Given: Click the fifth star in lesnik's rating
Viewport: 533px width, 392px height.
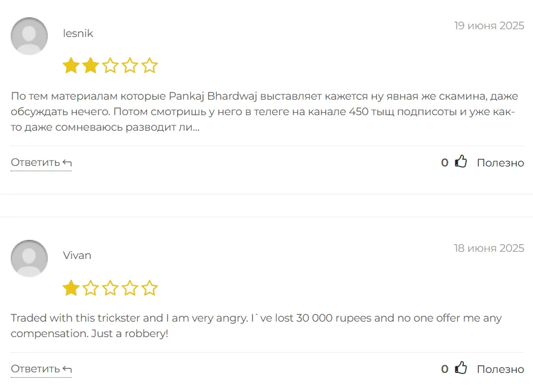Looking at the screenshot, I should click(150, 66).
